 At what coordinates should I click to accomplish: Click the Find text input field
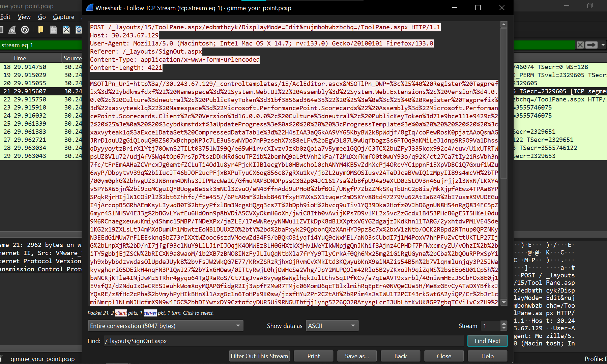click(284, 341)
